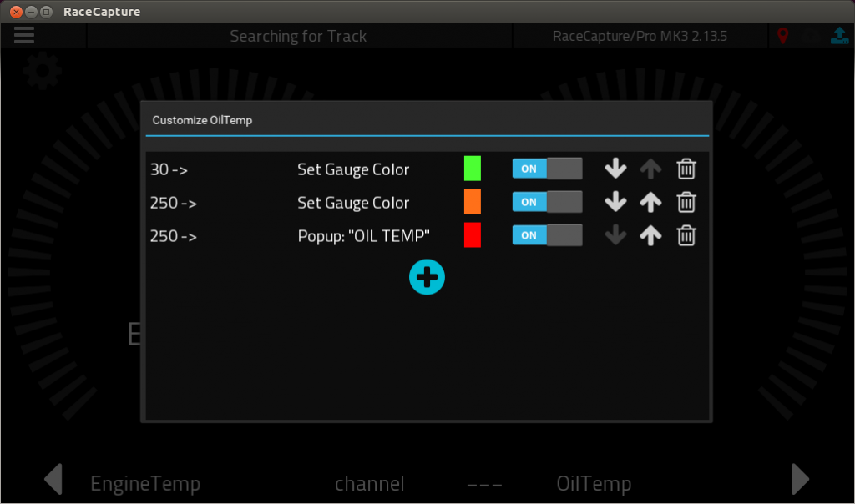Select the Popup: "OIL TEMP" label
This screenshot has width=855, height=504.
tap(364, 236)
